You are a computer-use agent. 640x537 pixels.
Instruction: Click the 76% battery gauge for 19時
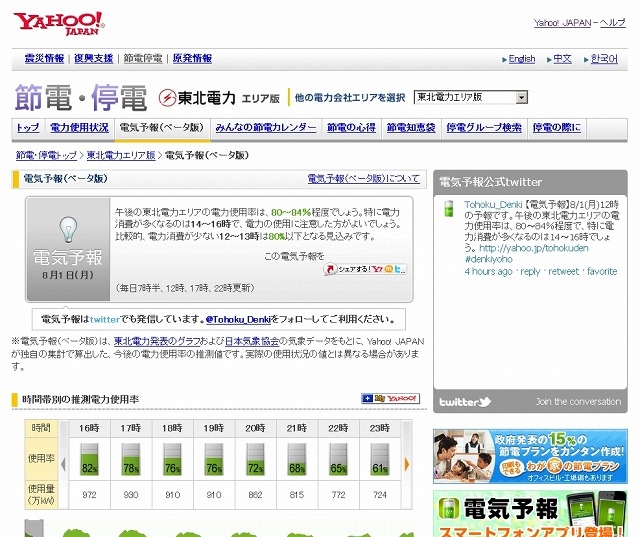coord(214,459)
